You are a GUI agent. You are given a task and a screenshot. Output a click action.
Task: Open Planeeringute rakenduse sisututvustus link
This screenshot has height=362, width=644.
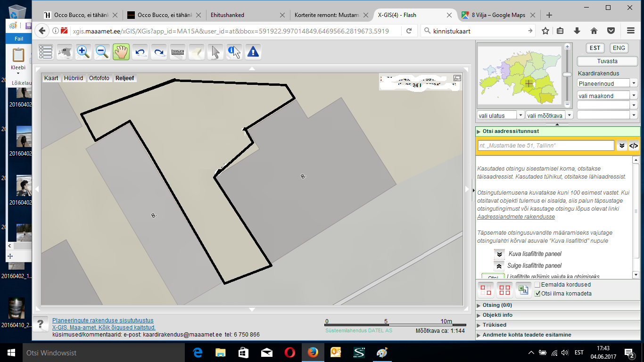click(102, 321)
